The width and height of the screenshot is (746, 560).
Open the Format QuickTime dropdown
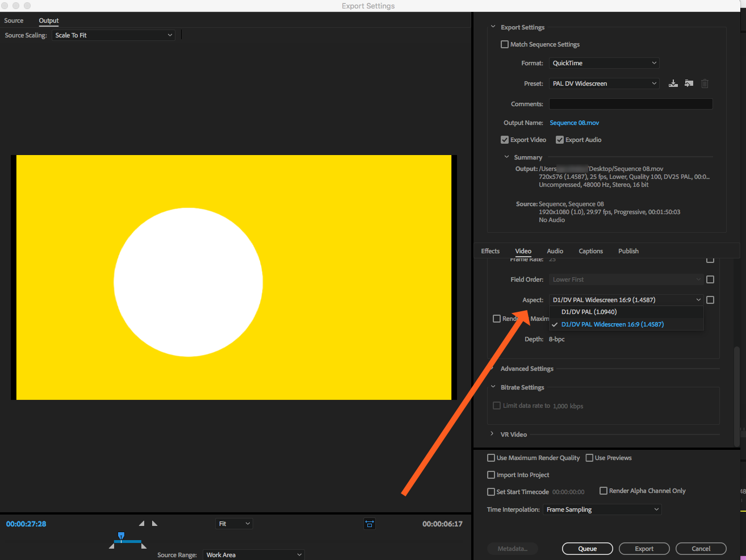click(x=604, y=63)
